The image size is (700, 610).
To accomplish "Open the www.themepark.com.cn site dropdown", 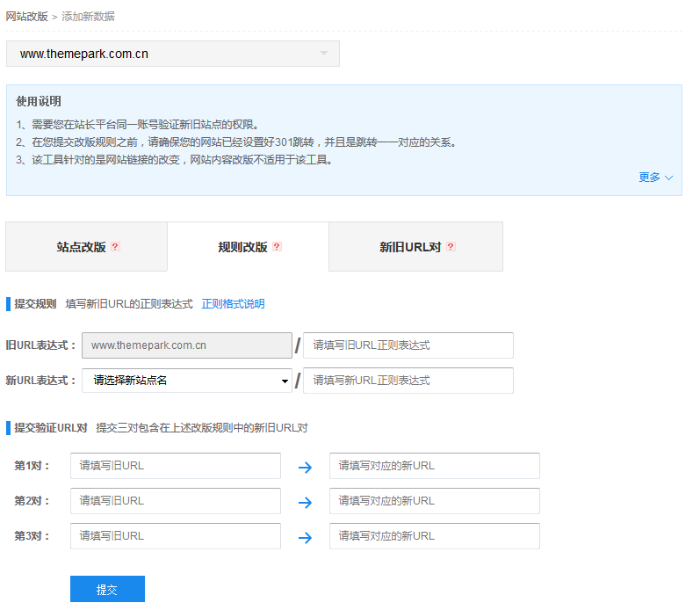I will (x=173, y=54).
